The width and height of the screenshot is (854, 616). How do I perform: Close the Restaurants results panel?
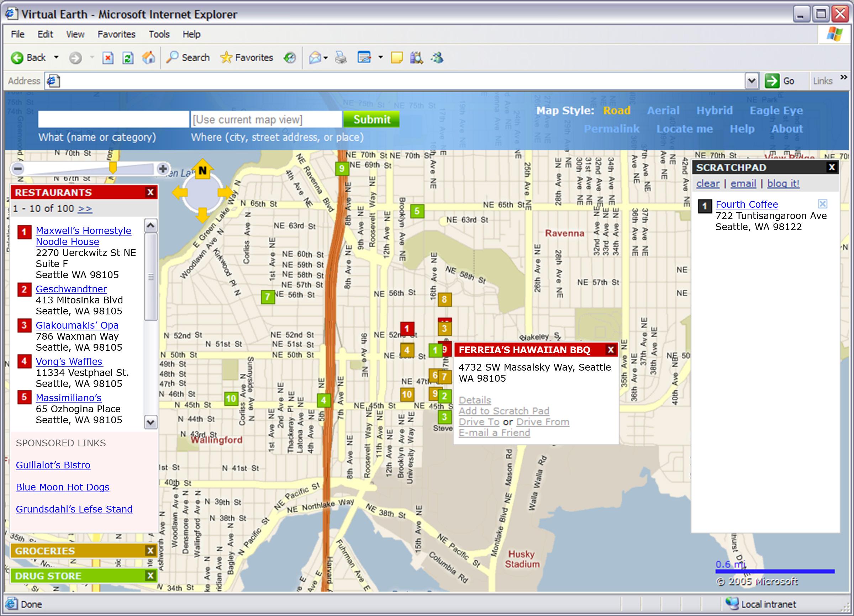click(x=151, y=192)
